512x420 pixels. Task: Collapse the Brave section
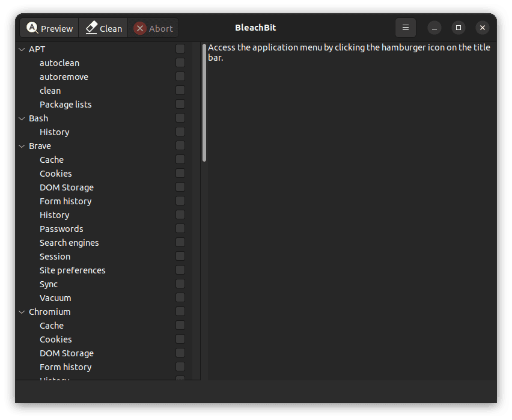pos(22,145)
